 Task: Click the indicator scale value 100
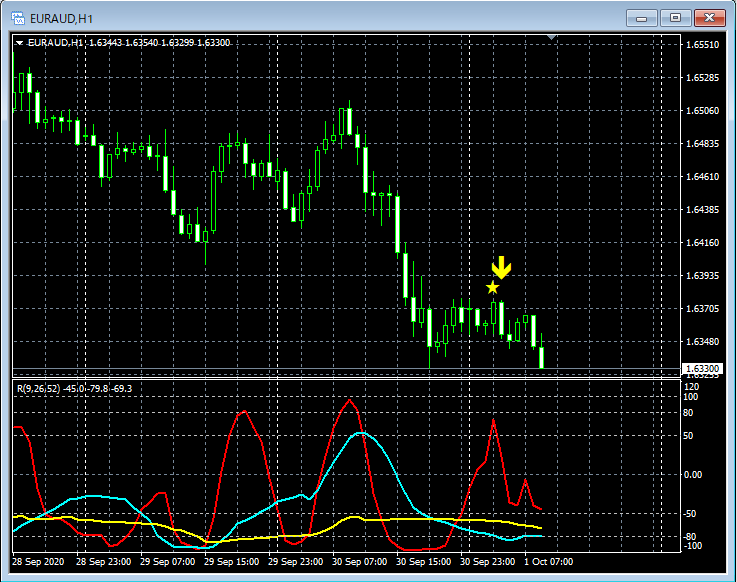(x=690, y=397)
